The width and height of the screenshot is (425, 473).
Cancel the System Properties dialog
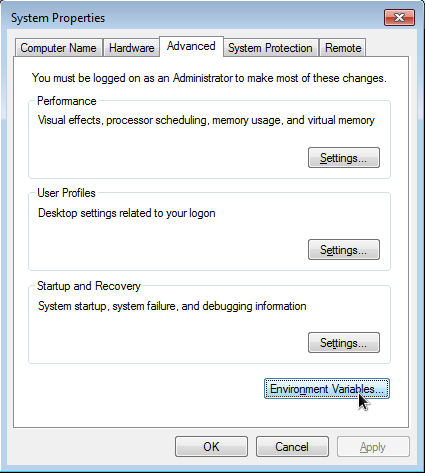(x=292, y=447)
